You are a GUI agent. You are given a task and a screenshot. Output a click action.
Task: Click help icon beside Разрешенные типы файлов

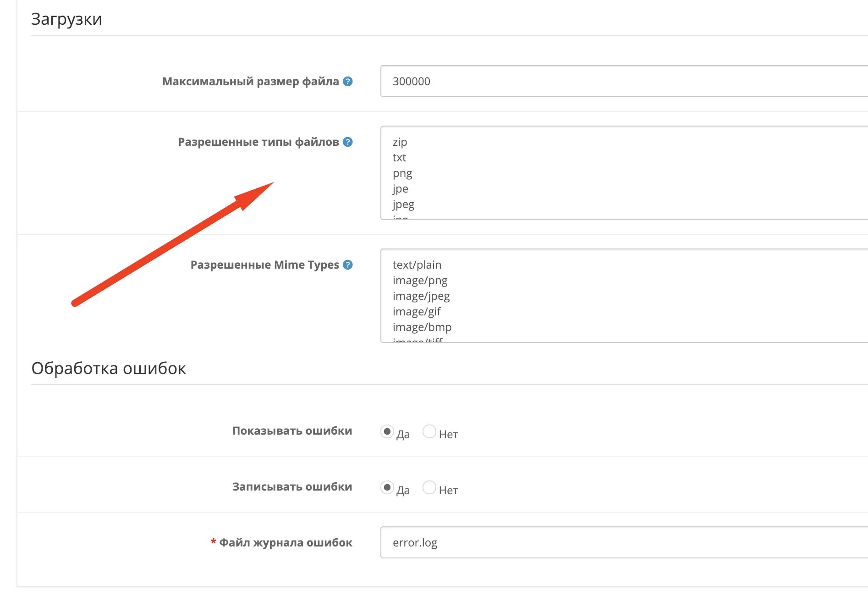click(348, 142)
